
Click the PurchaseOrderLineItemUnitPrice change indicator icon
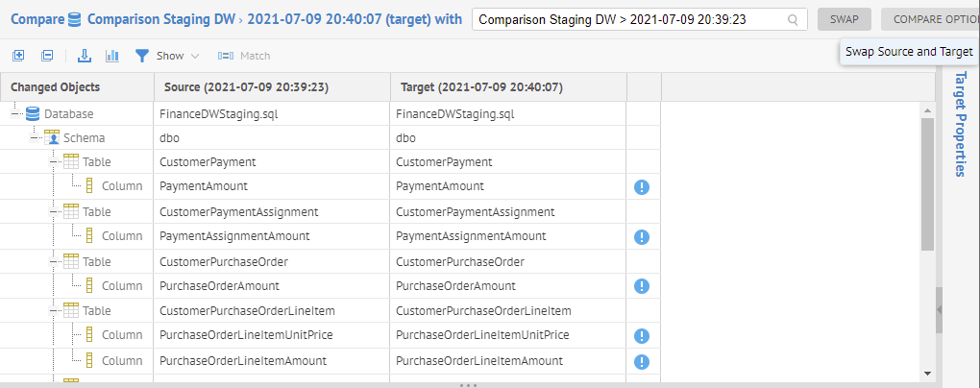(x=642, y=335)
